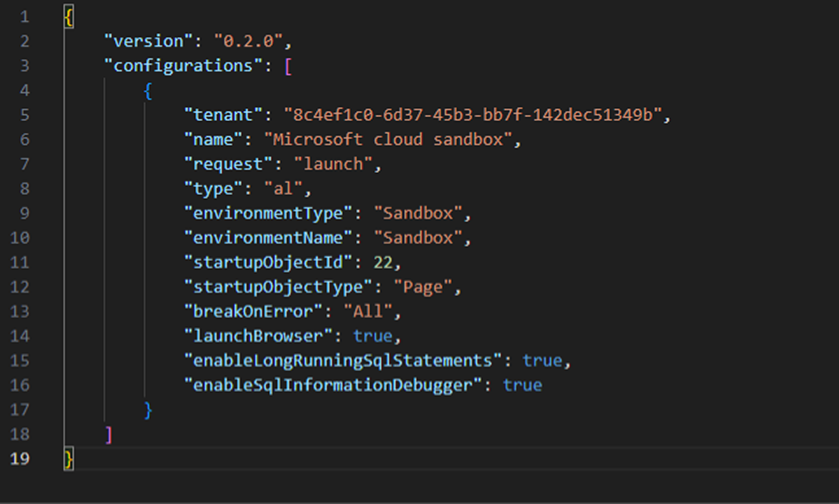Screen dimensions: 839x504
Task: Click the pink closing square bracket
Action: [x=109, y=435]
